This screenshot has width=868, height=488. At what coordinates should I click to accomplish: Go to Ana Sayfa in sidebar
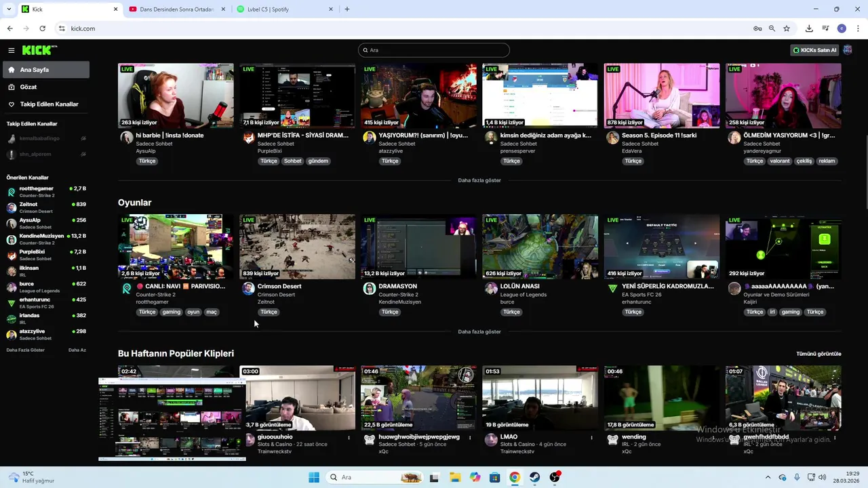(x=46, y=70)
